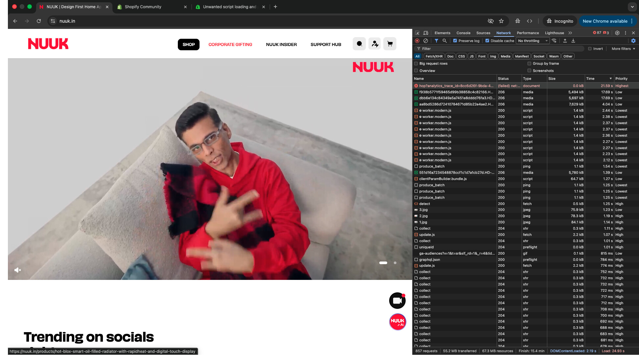The height and width of the screenshot is (364, 639).
Task: Open the DevTools settings gear
Action: [617, 33]
